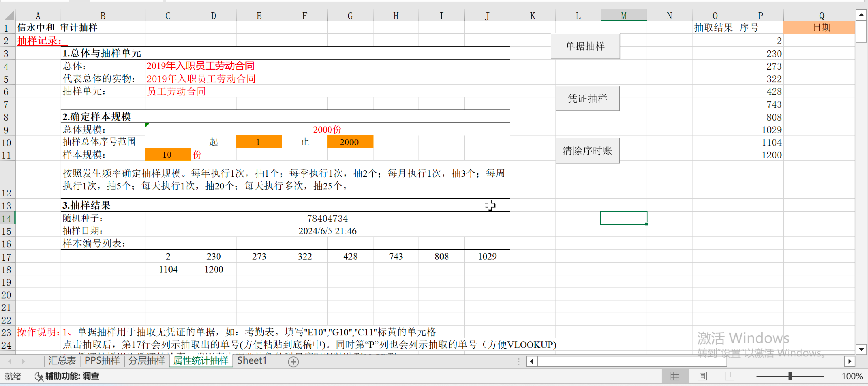Zoom in with the plus icon
868x386 pixels.
830,376
